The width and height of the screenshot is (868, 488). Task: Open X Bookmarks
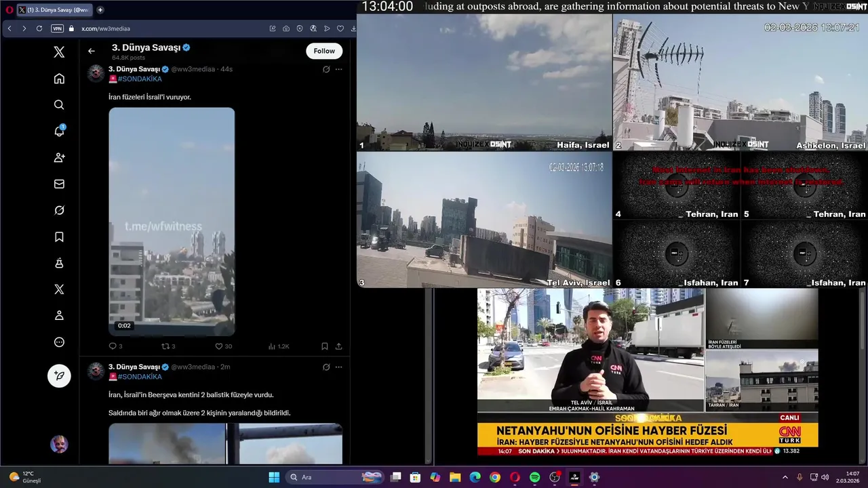point(59,237)
